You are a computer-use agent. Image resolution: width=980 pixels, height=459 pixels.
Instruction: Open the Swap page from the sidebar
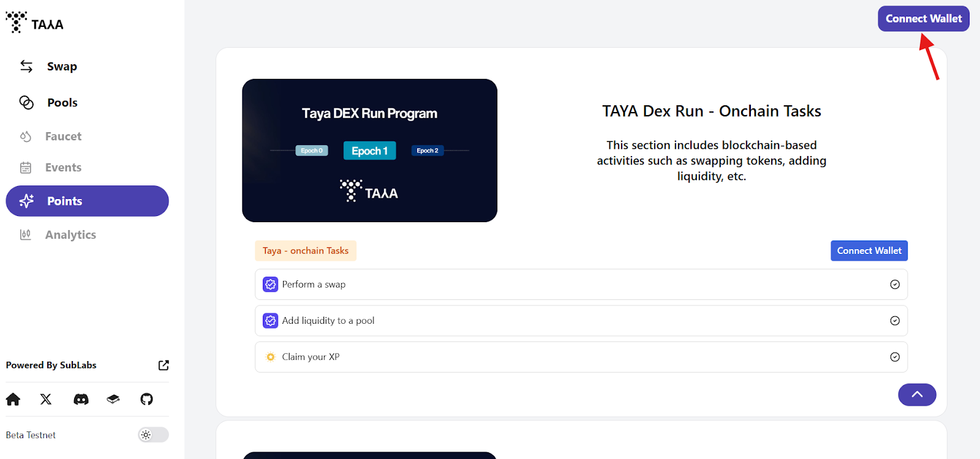pyautogui.click(x=62, y=67)
